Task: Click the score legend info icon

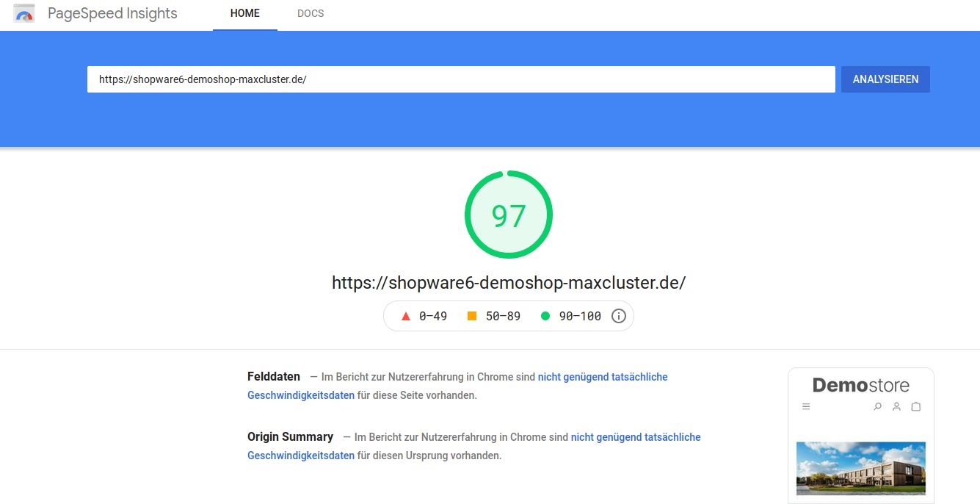Action: pyautogui.click(x=618, y=316)
